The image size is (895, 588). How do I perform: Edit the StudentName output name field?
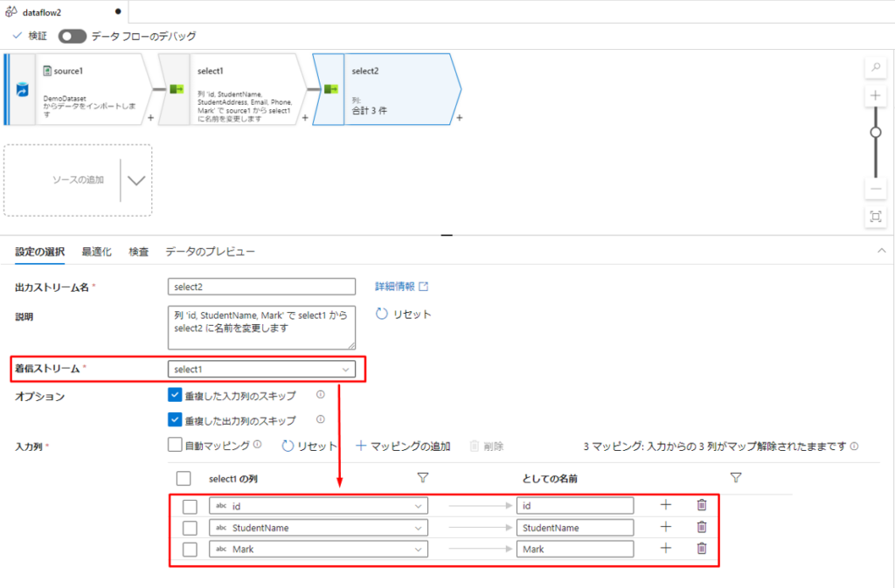coord(575,528)
